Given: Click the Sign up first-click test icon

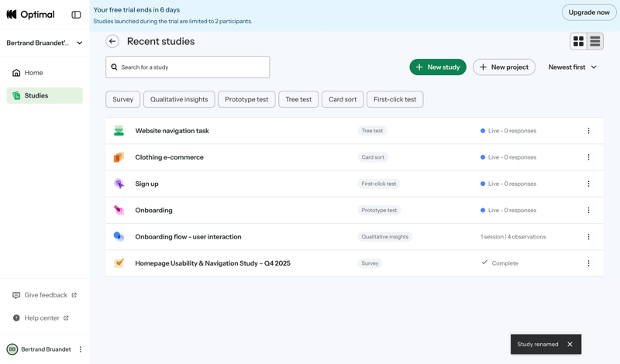Looking at the screenshot, I should pyautogui.click(x=119, y=184).
